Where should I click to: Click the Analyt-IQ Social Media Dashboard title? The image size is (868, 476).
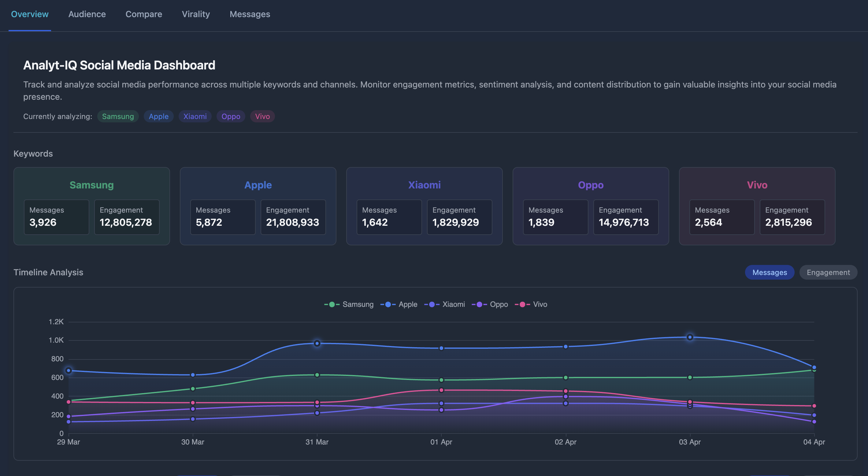pyautogui.click(x=119, y=65)
